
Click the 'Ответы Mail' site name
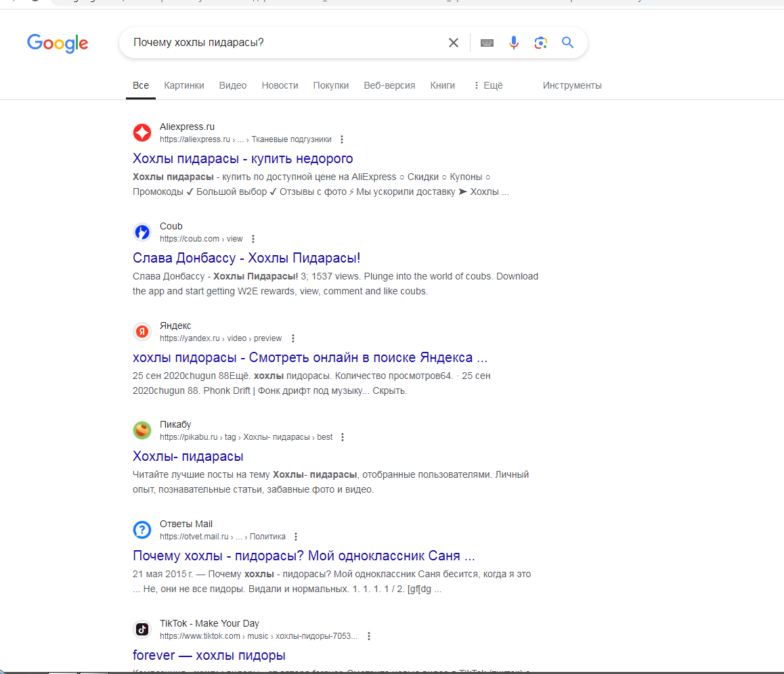tap(186, 524)
